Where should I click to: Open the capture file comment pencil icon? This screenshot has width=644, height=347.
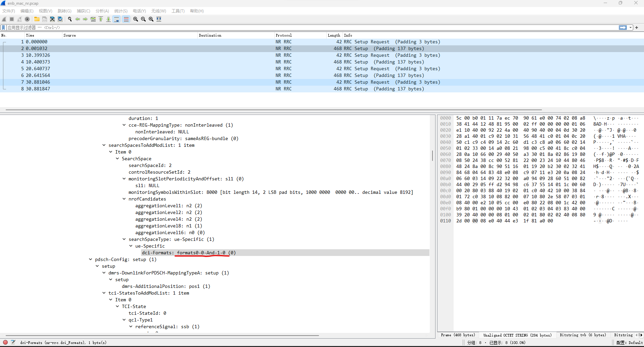13,342
